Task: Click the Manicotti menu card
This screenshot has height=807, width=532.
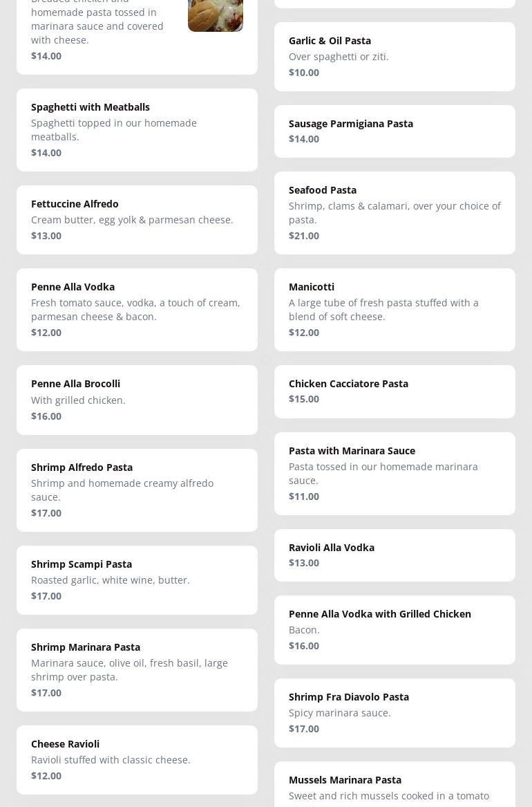Action: tap(395, 309)
